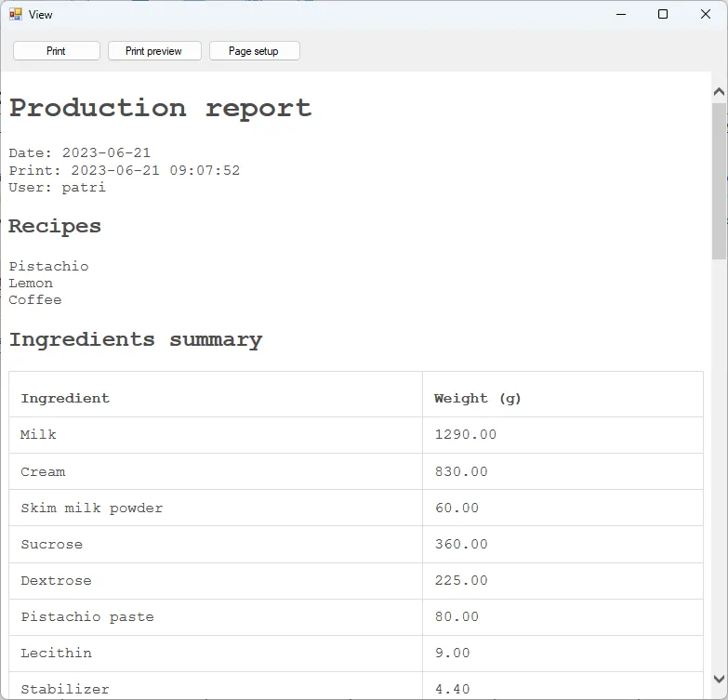Select the 'Date: 2023-06-21' line
Image resolution: width=728 pixels, height=700 pixels.
(79, 152)
